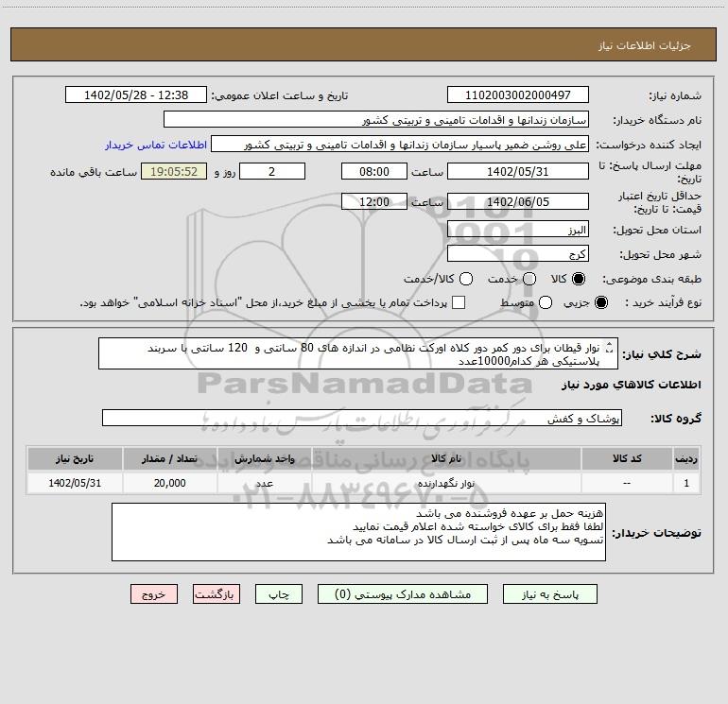Screen dimensions: 728x704
Task: Click the buyer organization name field
Action: pyautogui.click(x=376, y=119)
